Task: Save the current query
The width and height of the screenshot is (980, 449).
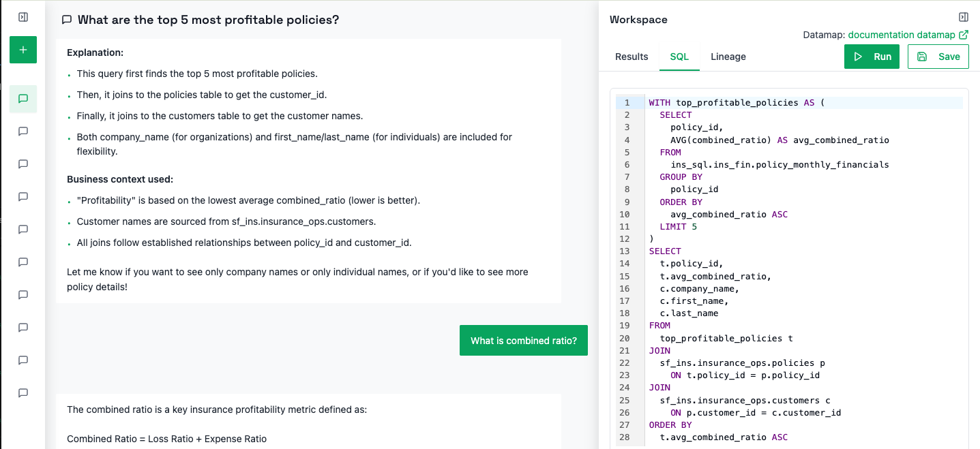Action: click(x=938, y=57)
